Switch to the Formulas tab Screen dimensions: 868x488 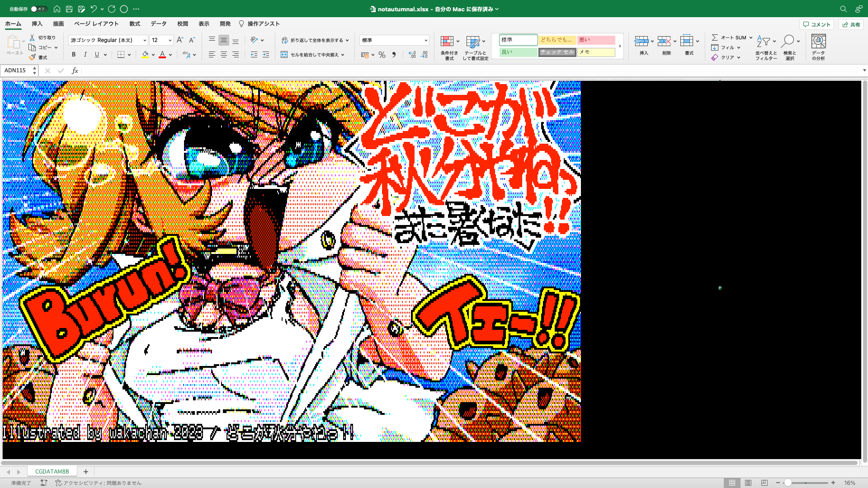[x=135, y=24]
